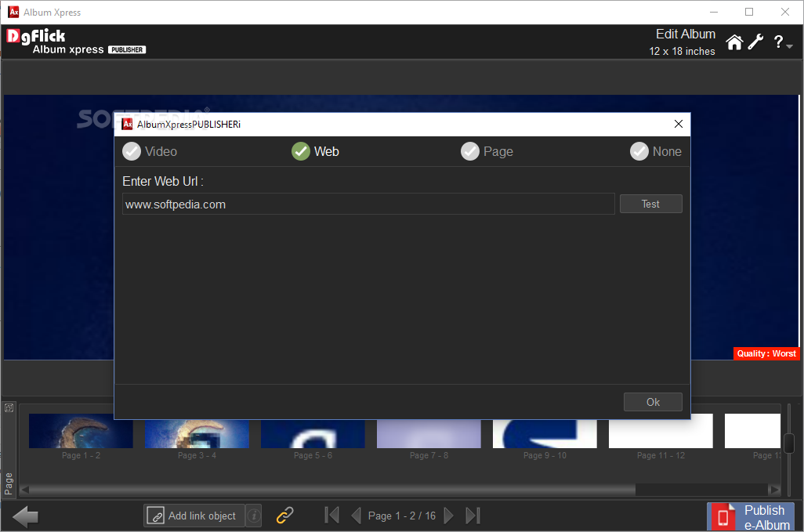Open the Home screen icon
This screenshot has height=532, width=804.
coord(734,42)
